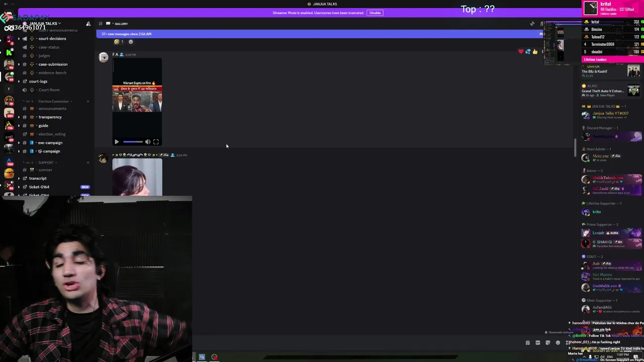Select the judges channel
This screenshot has height=362, width=644.
click(x=44, y=56)
